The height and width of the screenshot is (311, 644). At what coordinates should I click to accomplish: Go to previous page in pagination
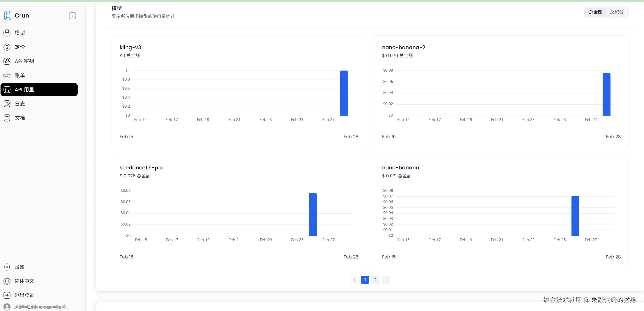point(354,280)
